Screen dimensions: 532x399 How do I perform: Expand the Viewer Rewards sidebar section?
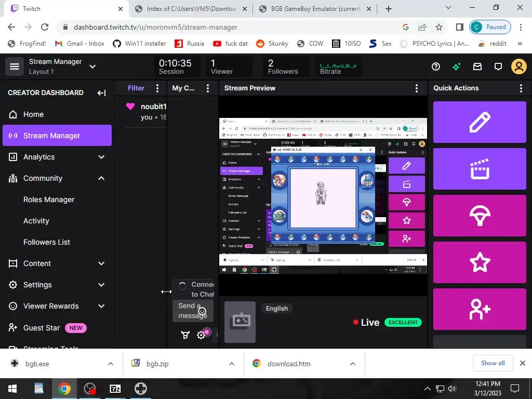(x=101, y=307)
